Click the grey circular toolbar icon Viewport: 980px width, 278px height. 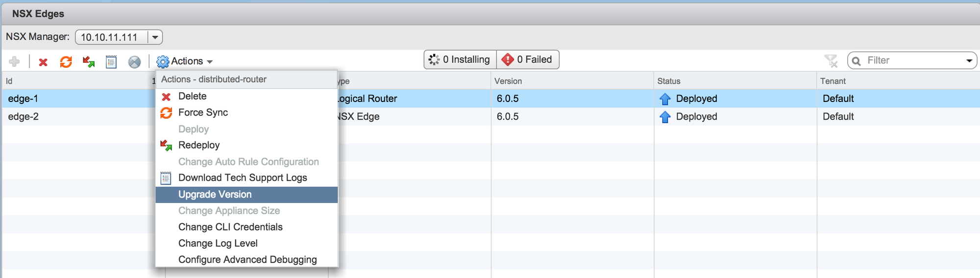(x=134, y=62)
